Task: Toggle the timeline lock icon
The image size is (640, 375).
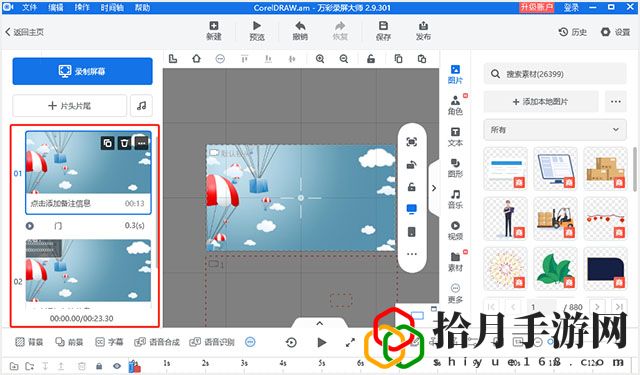Action: [x=99, y=366]
